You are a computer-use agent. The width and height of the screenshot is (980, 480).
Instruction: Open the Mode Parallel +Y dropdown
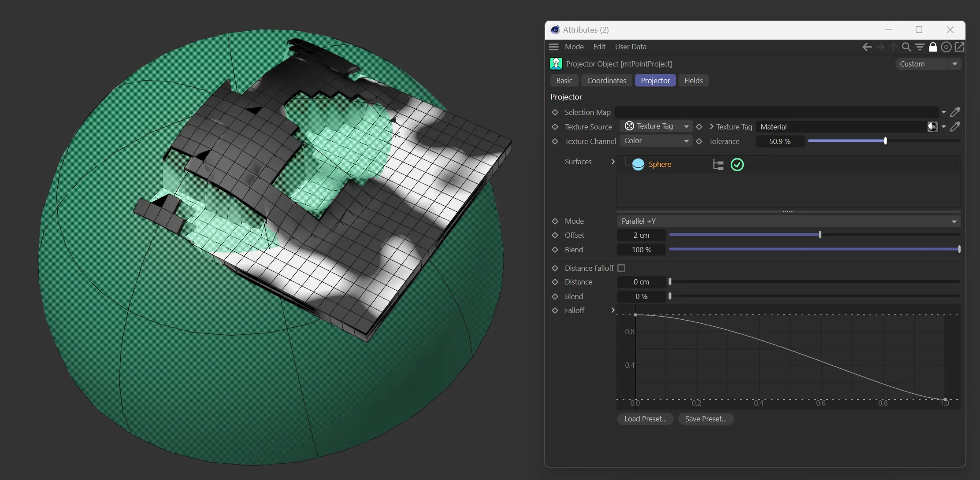tap(788, 221)
